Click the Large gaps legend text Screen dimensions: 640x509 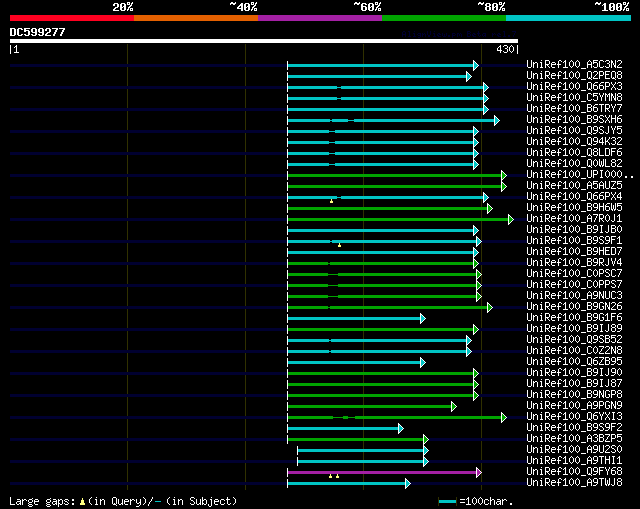click(x=123, y=501)
